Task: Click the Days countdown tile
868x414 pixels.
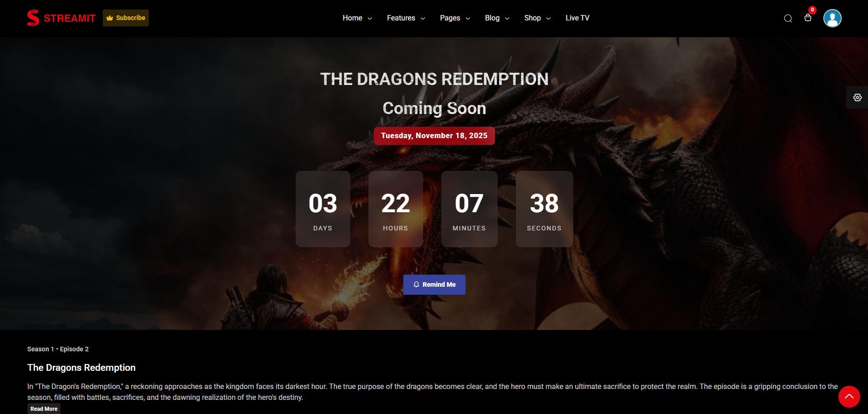Action: coord(323,209)
